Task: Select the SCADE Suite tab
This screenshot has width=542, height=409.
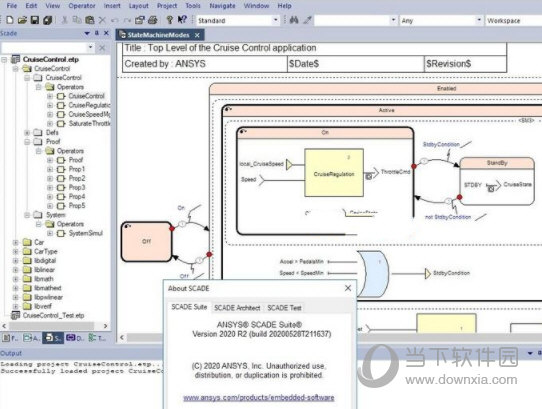Action: coord(189,307)
